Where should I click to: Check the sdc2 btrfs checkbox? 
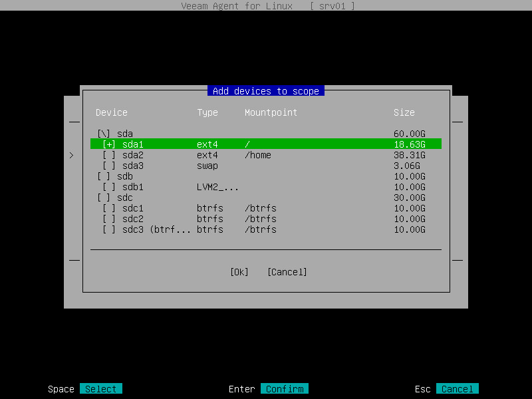(x=109, y=219)
